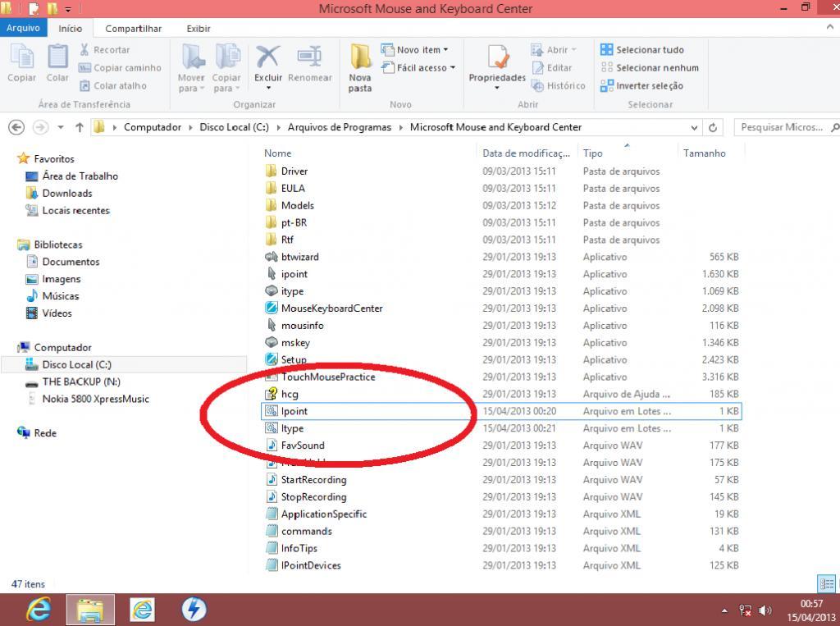This screenshot has width=840, height=626.
Task: Open the address bar history dropdown
Action: 694,127
